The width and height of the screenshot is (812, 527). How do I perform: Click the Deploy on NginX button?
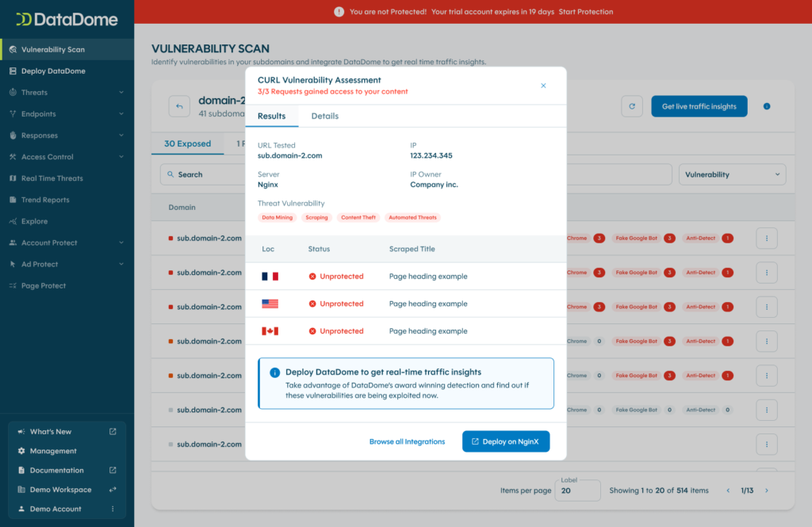click(x=506, y=441)
